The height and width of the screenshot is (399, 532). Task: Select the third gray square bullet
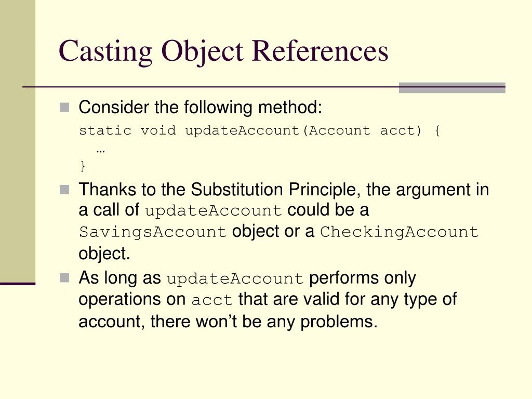(64, 278)
